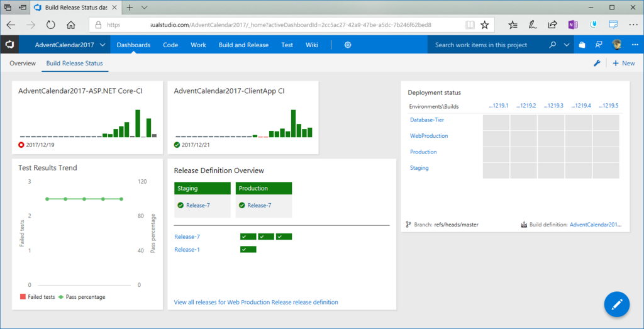
Task: Click the search magnifier icon
Action: [x=553, y=45]
